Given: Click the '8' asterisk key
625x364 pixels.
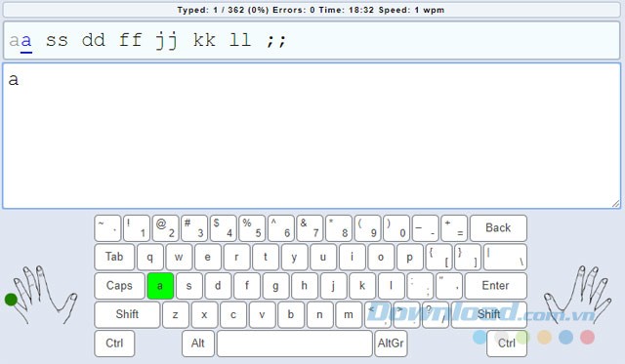Looking at the screenshot, I should [339, 228].
